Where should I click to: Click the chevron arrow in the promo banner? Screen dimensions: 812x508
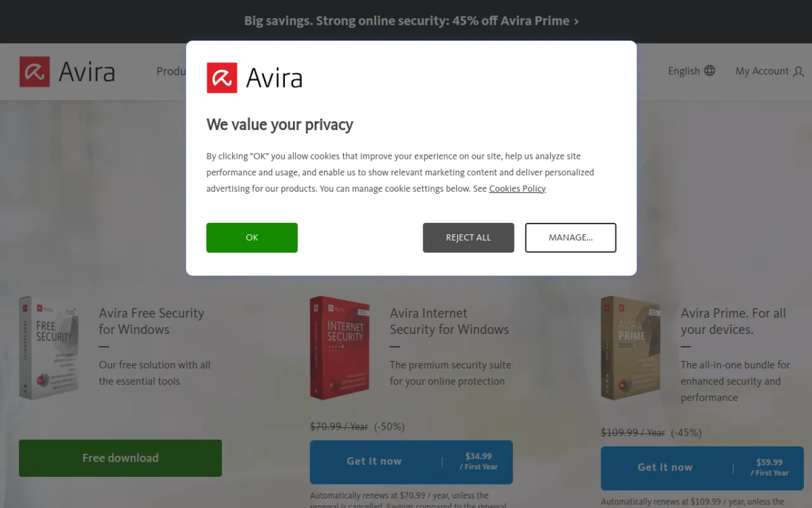pos(577,21)
